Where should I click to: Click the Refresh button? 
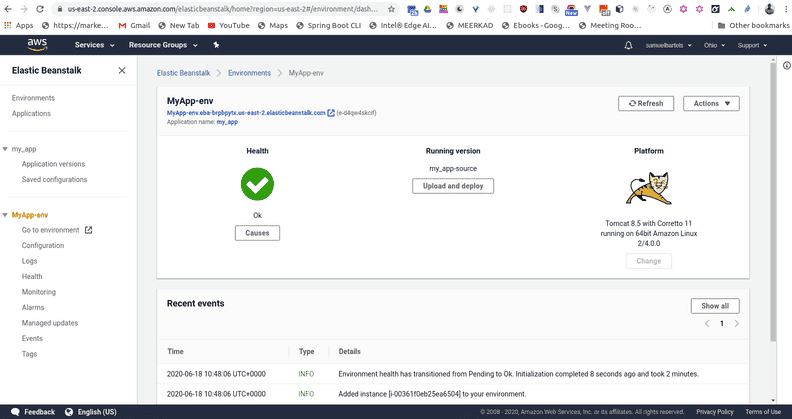pos(646,103)
